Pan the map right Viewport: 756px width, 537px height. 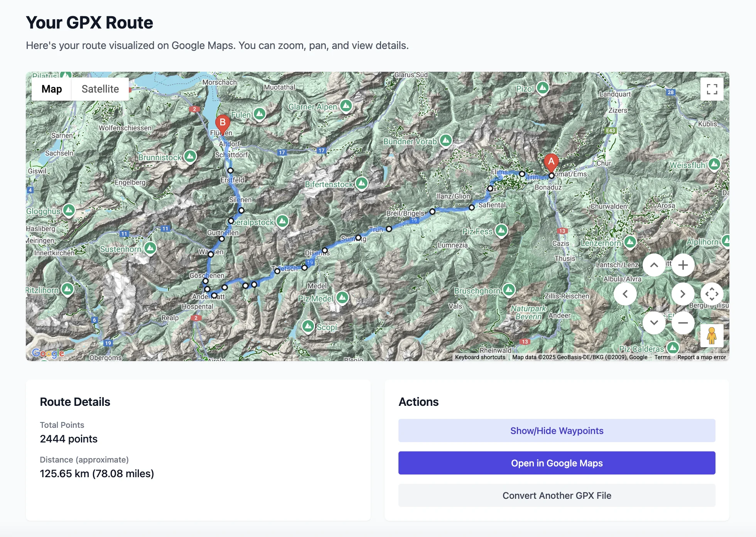[x=683, y=294]
